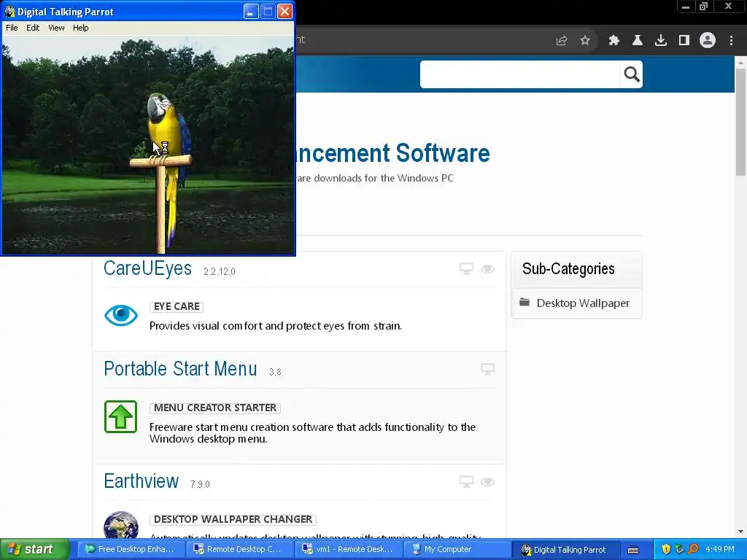Bookmark this page with the star icon

click(585, 41)
